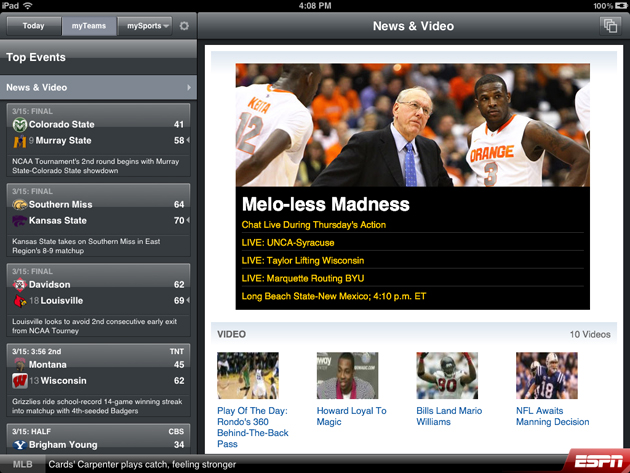630x473 pixels.
Task: Select the Montana team name
Action: pos(47,364)
